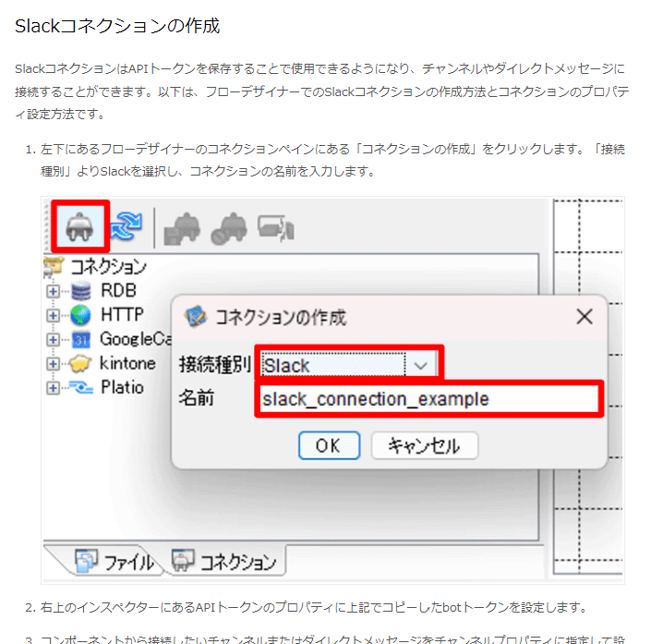Viewport: 651px width, 644px height.
Task: Click the キャンセル button
Action: tap(425, 445)
